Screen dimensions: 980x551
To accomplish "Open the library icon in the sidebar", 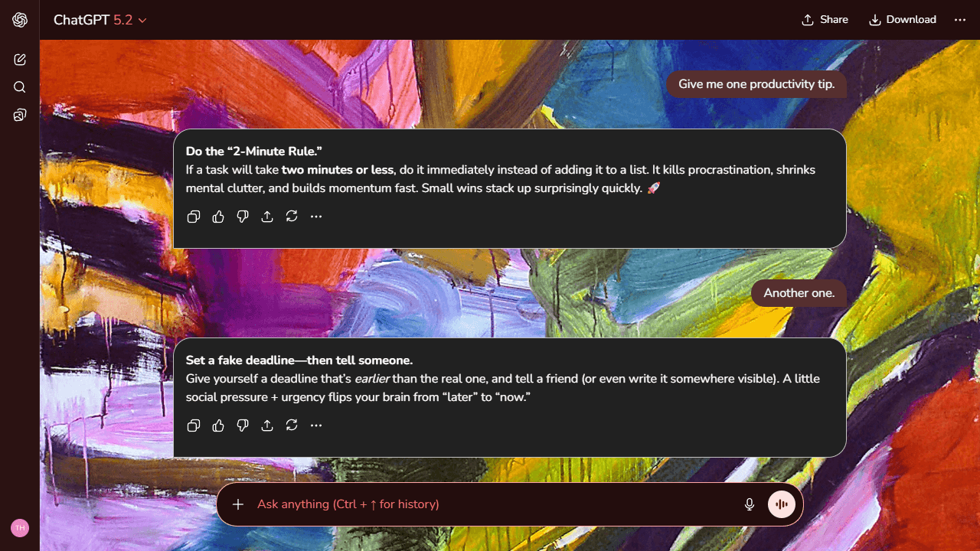I will click(x=19, y=115).
